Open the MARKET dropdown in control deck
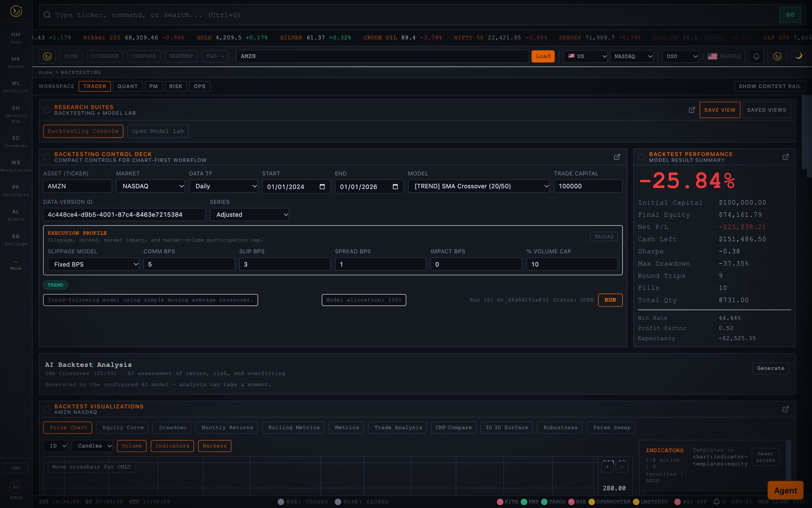This screenshot has width=812, height=508. pos(151,186)
